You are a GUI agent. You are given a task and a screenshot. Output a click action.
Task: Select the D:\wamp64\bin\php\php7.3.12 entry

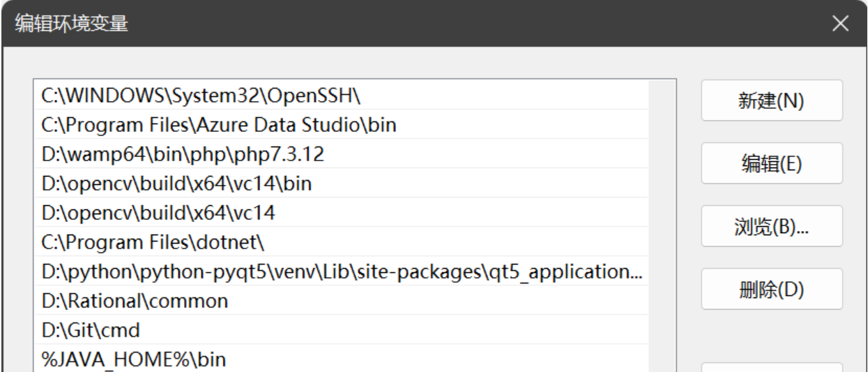pyautogui.click(x=183, y=154)
